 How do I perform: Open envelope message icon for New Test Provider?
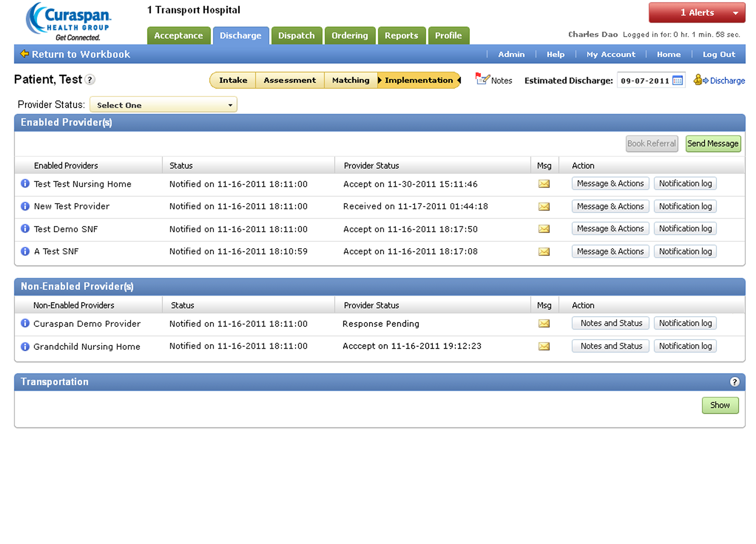544,206
